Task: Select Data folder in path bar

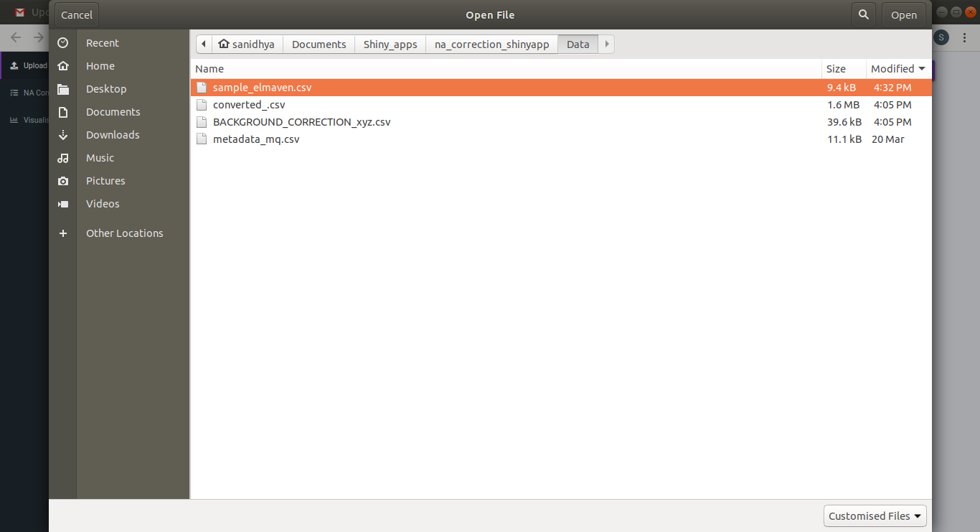Action: coord(578,44)
